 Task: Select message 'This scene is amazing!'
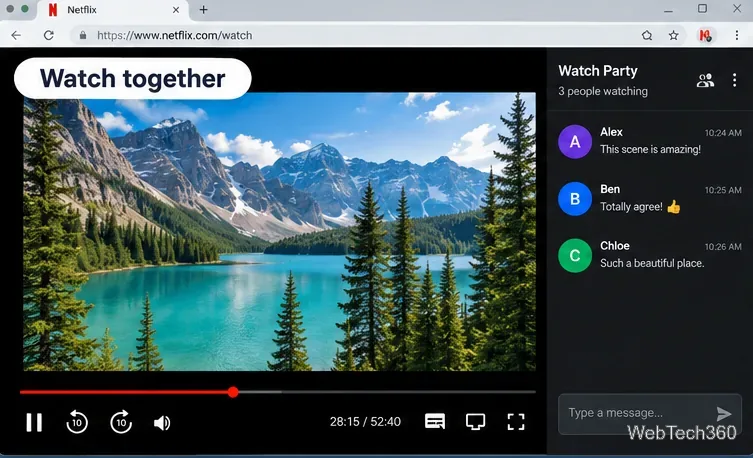coord(650,149)
